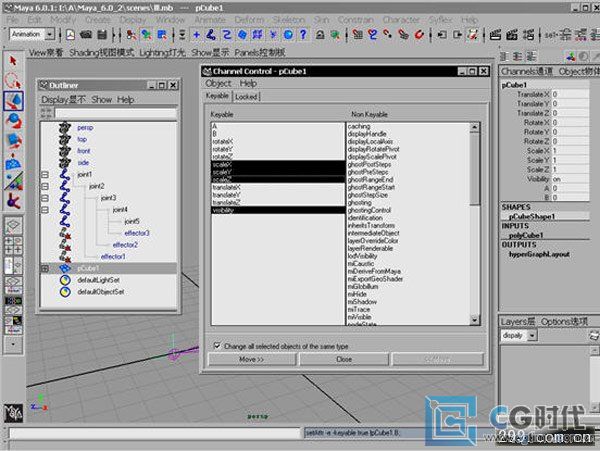Click the Show Manipulator tool
The width and height of the screenshot is (600, 451).
pos(13,181)
